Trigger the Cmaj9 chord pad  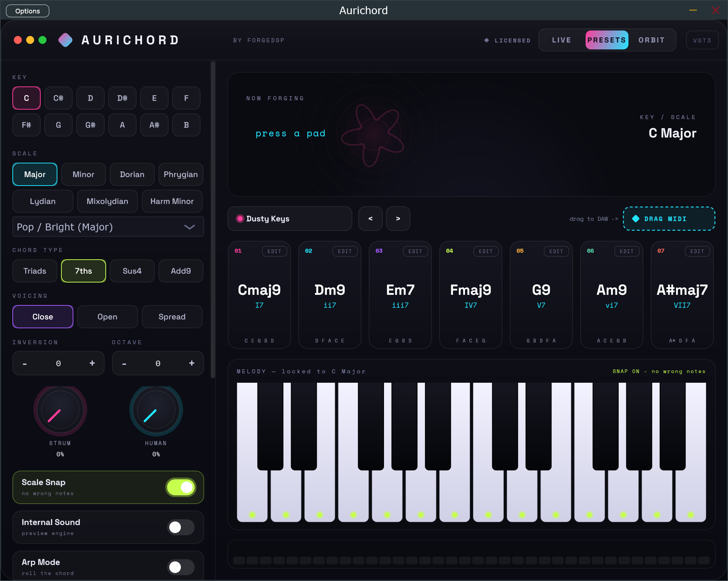tap(259, 295)
